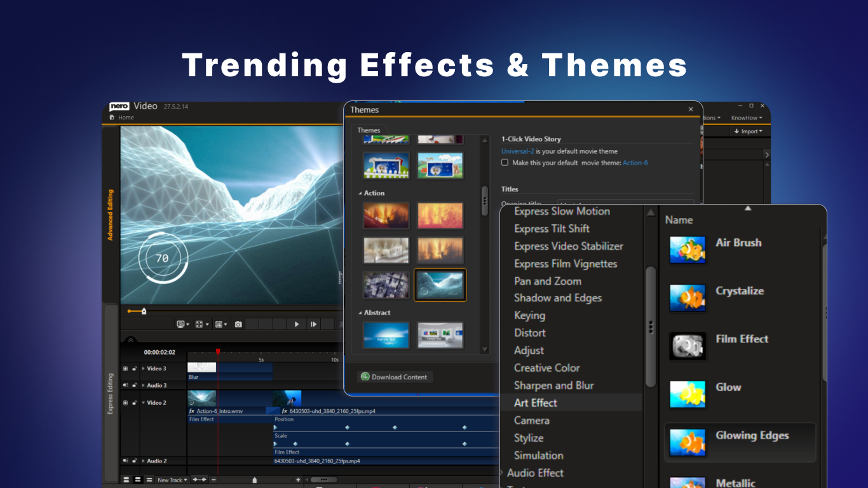Toggle the lock icon on Video 3 track
868x488 pixels.
(x=134, y=369)
